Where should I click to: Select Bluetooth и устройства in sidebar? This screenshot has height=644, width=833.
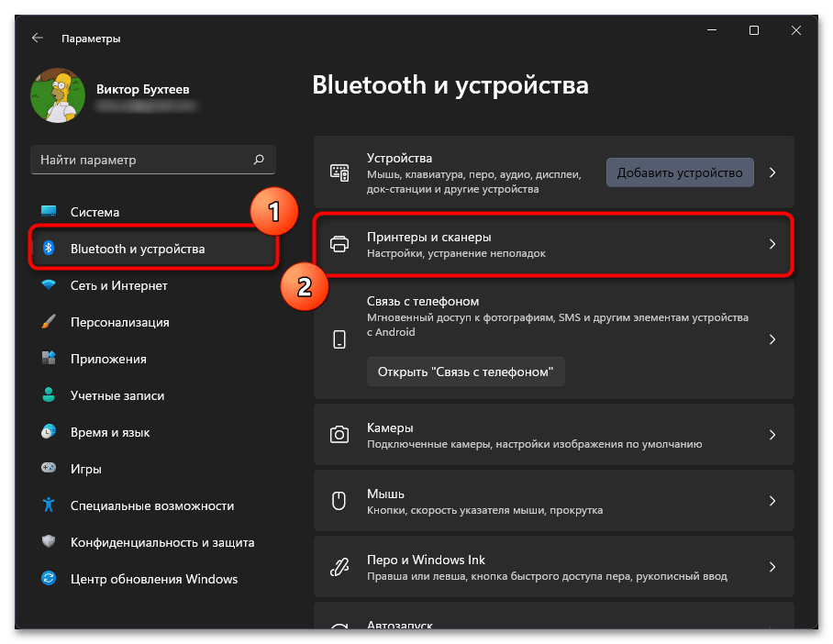[153, 248]
